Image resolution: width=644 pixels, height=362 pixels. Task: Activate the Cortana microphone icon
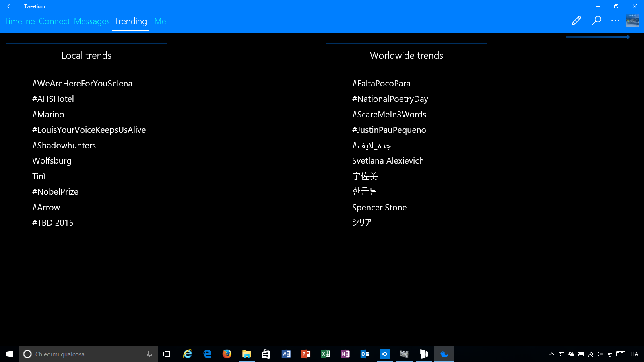[x=149, y=354]
